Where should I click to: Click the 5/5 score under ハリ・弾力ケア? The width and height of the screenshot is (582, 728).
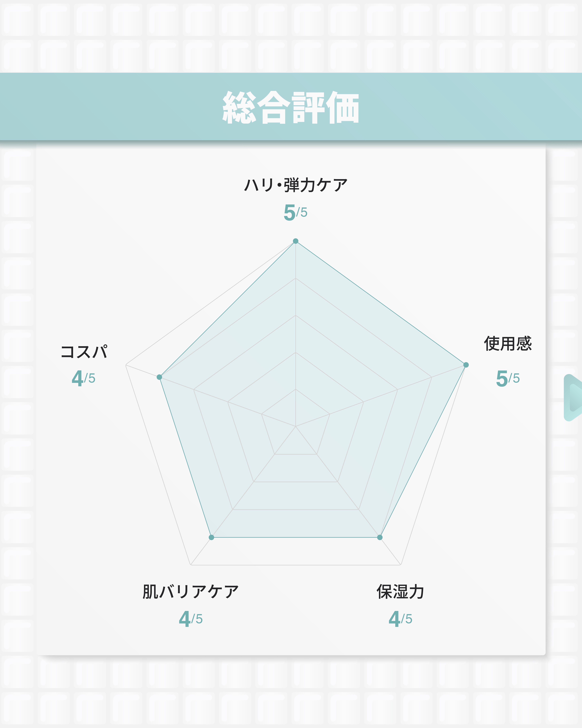click(x=296, y=212)
